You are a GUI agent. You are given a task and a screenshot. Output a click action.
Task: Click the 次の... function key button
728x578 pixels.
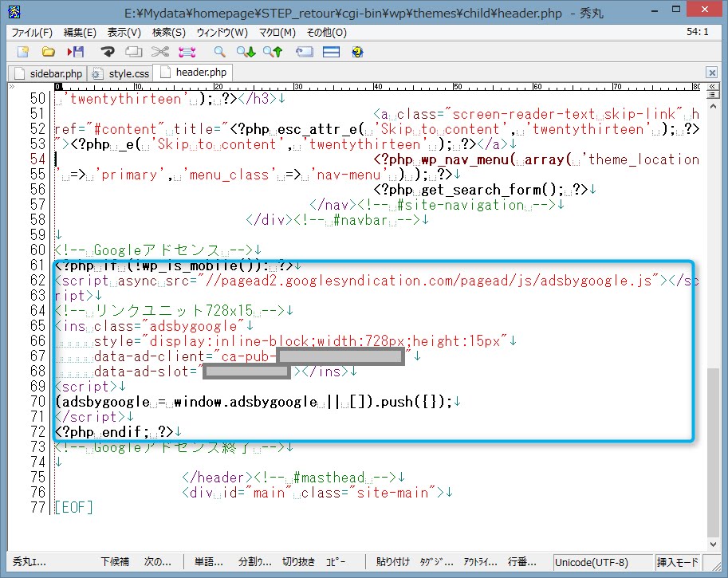click(x=157, y=562)
